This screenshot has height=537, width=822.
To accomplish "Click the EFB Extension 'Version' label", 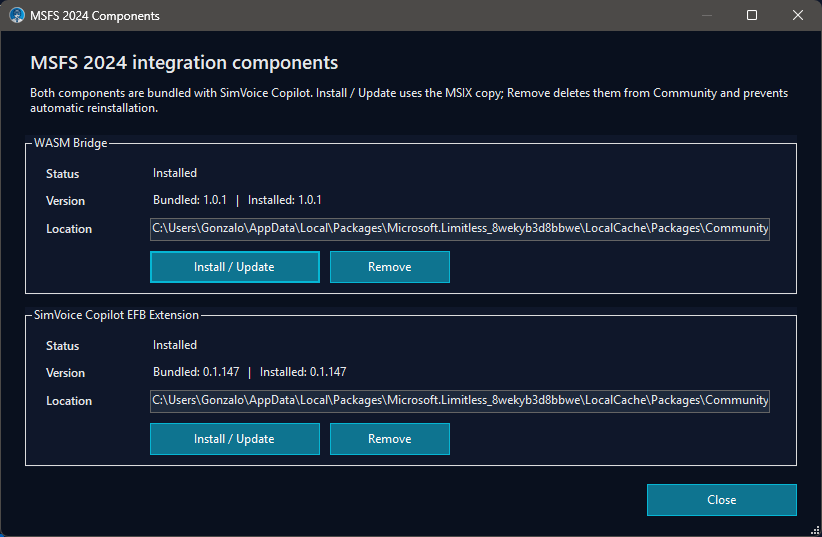I will (66, 373).
